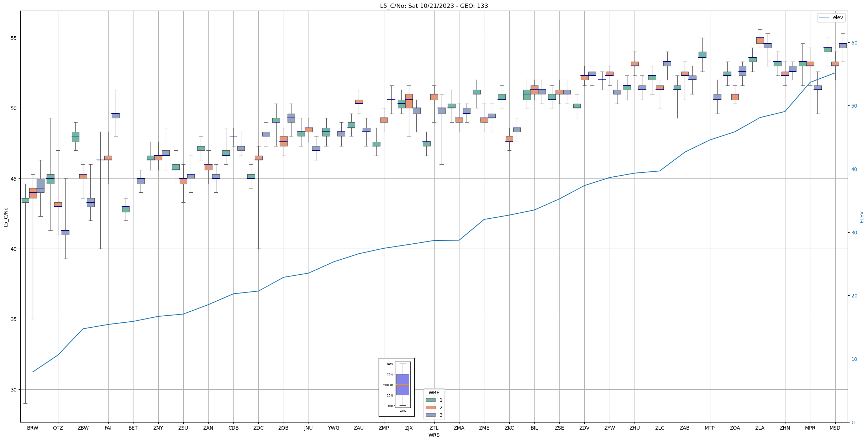Click the BRW x-axis label
The height and width of the screenshot is (441, 868).
point(33,428)
